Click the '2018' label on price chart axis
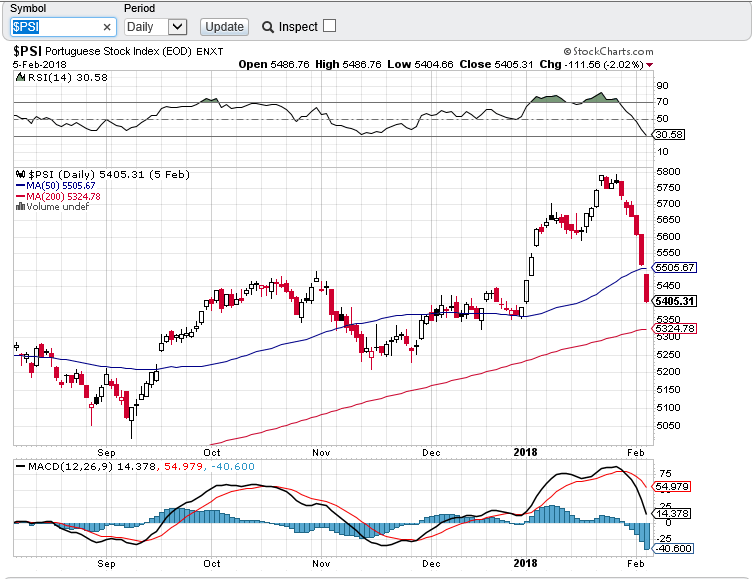This screenshot has width=752, height=579. [x=525, y=452]
